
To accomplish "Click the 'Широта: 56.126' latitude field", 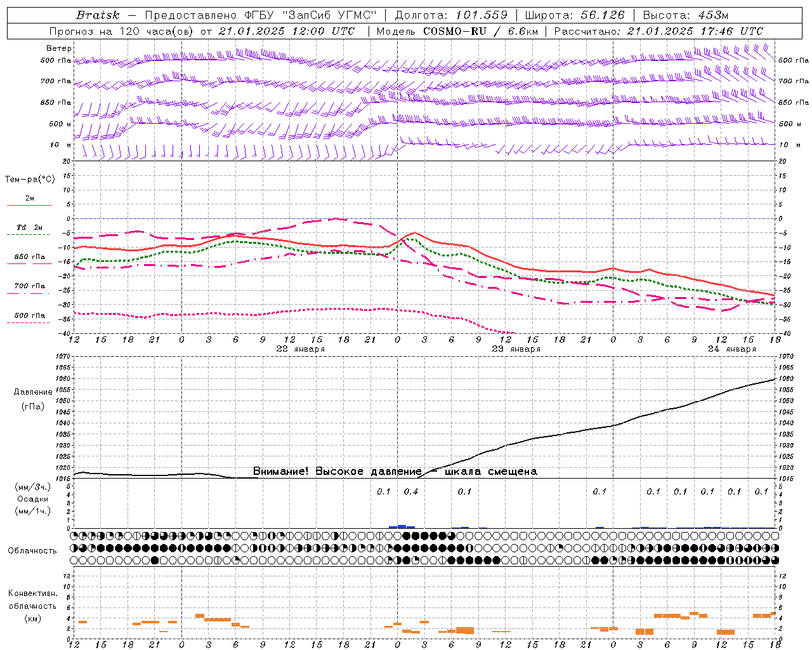I will point(575,15).
